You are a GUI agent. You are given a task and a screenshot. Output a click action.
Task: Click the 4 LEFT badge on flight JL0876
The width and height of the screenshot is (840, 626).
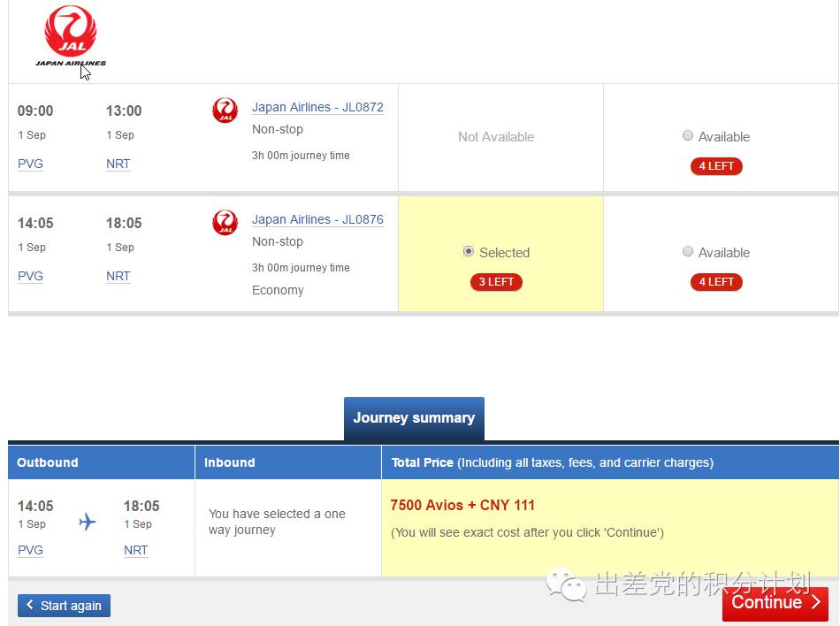[716, 282]
